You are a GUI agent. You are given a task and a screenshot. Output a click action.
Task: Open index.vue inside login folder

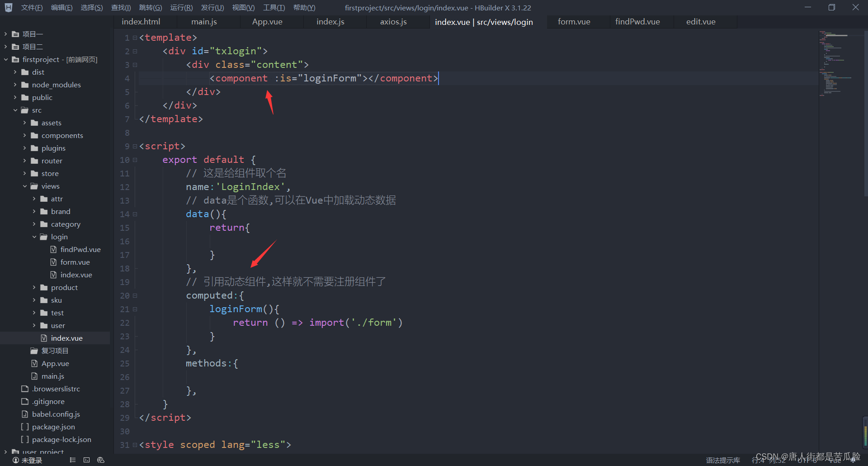[76, 275]
